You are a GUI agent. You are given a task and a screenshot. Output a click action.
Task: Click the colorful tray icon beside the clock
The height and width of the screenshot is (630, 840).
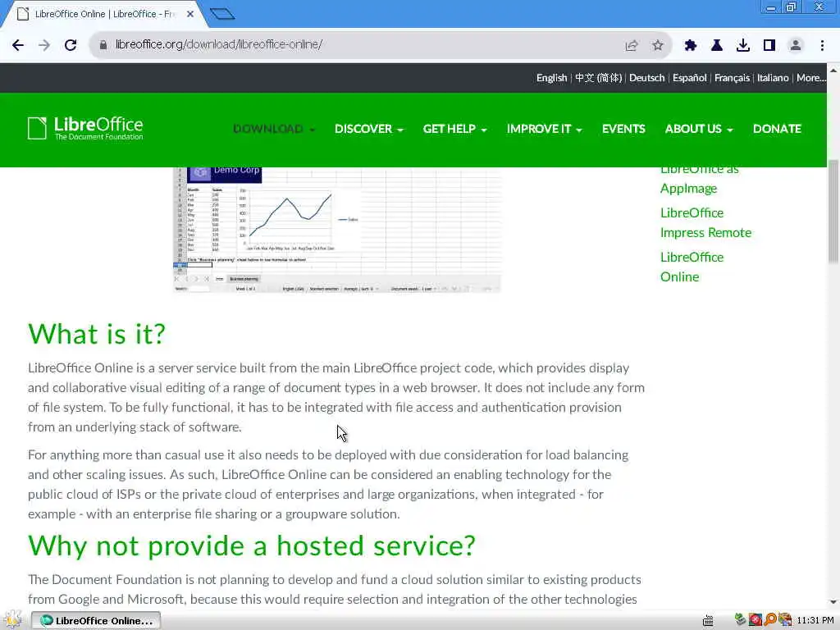pos(785,620)
